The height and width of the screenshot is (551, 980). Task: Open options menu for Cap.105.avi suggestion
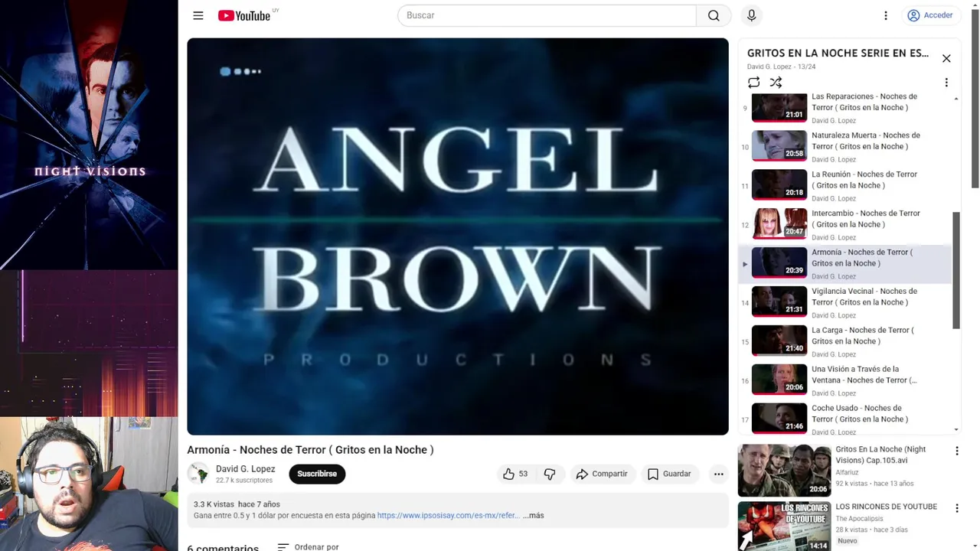[x=956, y=452]
